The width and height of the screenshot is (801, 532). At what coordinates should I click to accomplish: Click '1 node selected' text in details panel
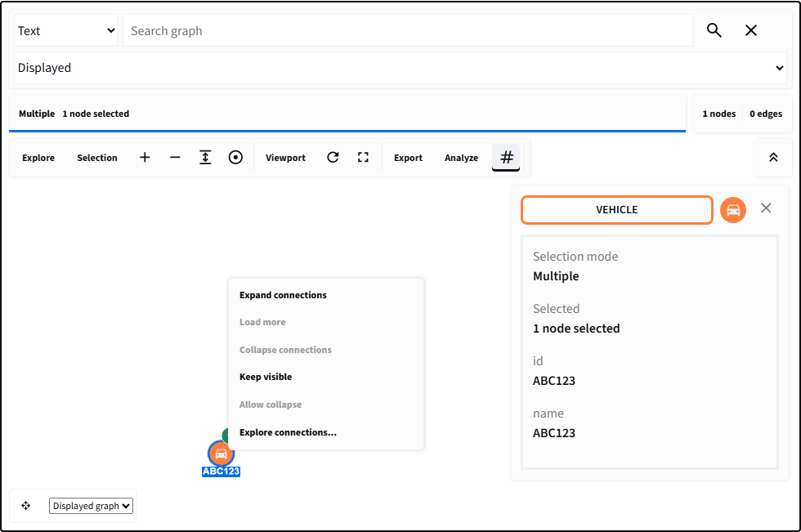coord(576,329)
